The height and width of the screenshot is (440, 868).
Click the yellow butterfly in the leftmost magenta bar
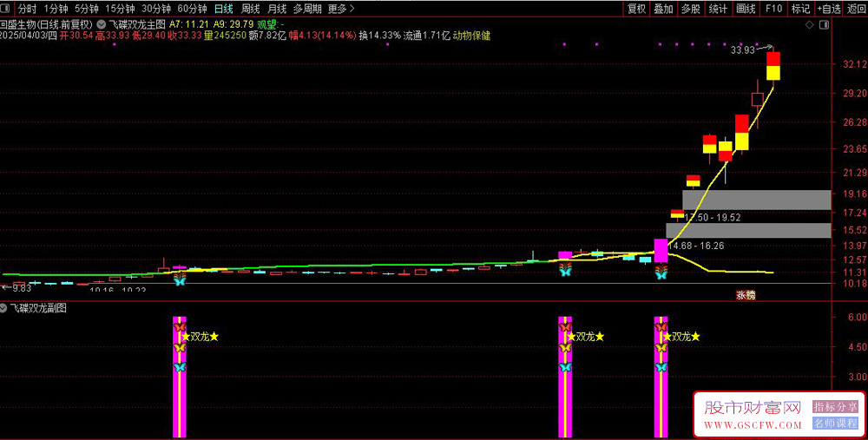179,347
